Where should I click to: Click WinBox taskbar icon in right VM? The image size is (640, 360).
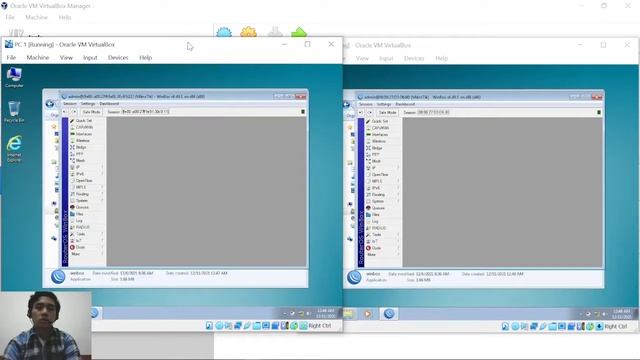tap(389, 313)
